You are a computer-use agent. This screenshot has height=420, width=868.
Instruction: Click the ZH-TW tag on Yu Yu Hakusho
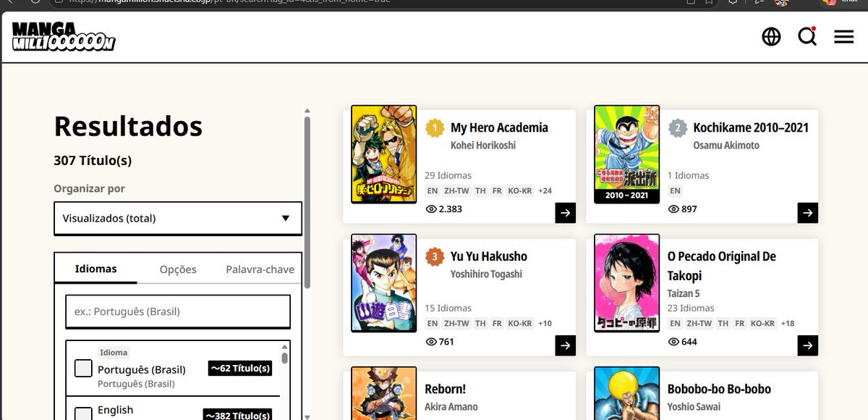point(456,324)
